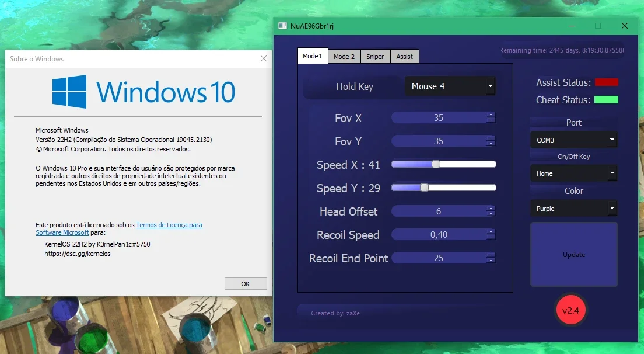Increase Fov Y with the up arrow
The image size is (644, 354).
coord(491,138)
